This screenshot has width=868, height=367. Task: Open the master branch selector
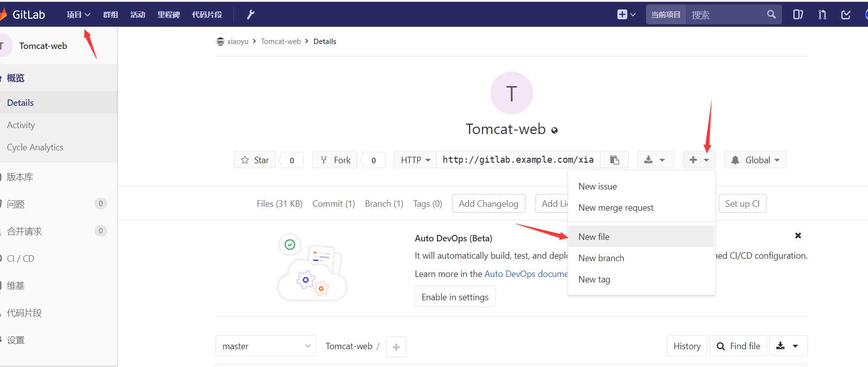(265, 346)
